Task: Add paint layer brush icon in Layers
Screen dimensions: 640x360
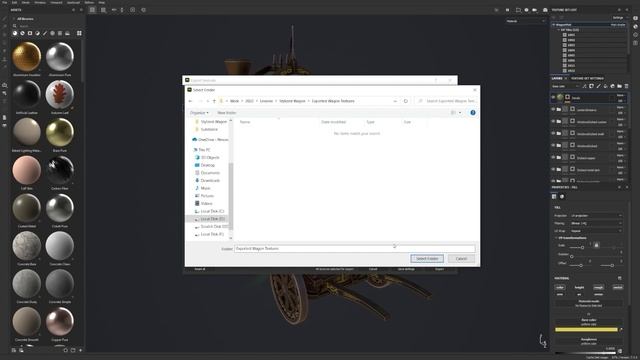Action: pyautogui.click(x=598, y=86)
